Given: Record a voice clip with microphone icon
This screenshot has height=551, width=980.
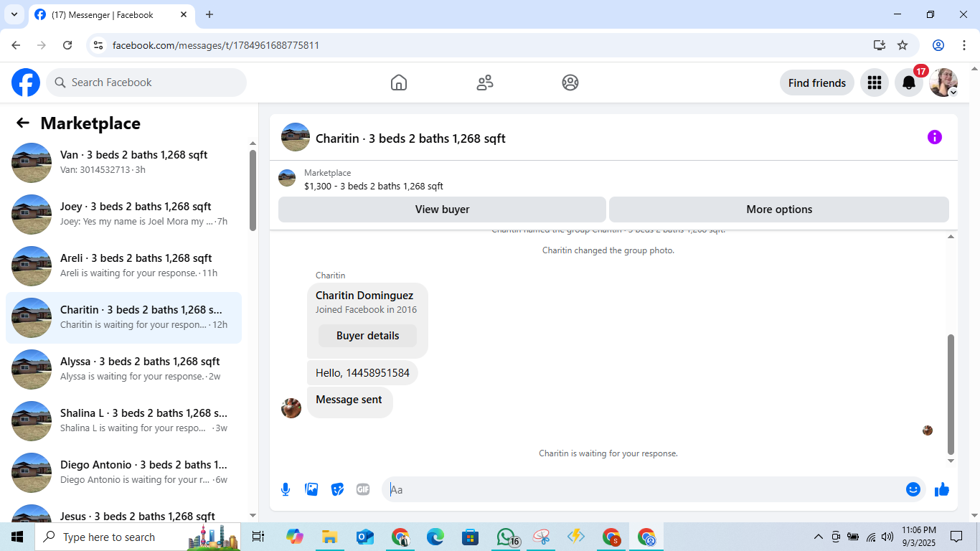Looking at the screenshot, I should click(286, 489).
